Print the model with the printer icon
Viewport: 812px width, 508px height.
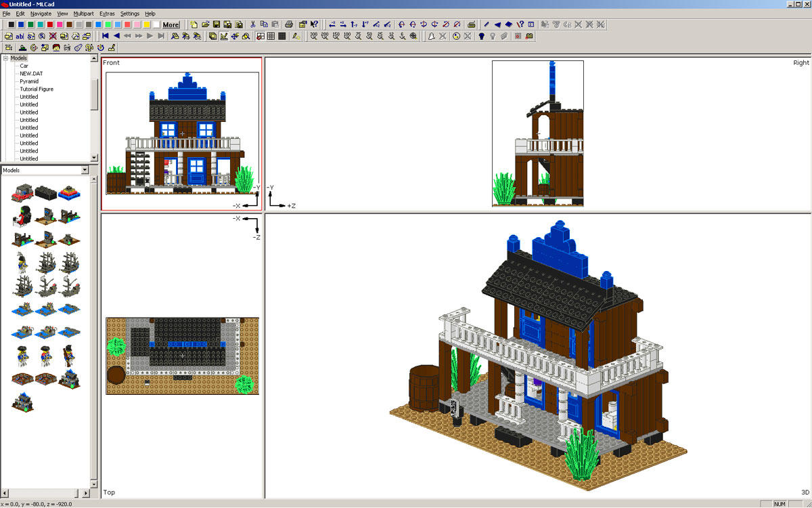288,24
